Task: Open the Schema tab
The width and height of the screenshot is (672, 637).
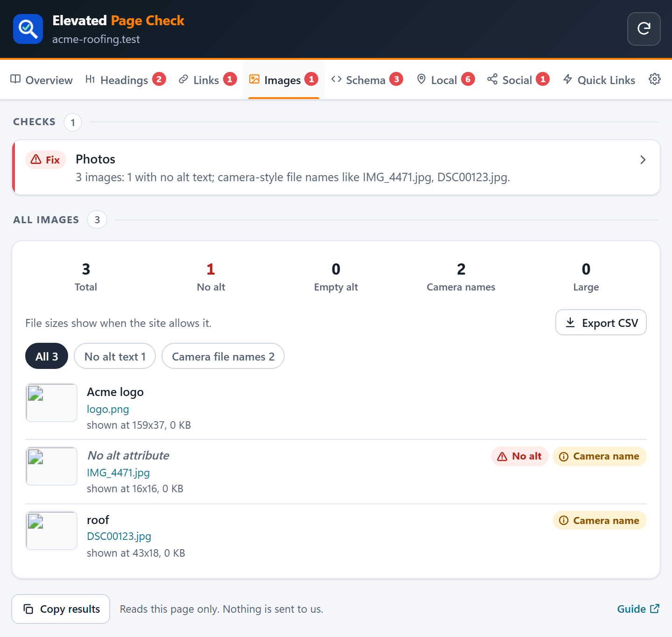Action: pos(367,80)
